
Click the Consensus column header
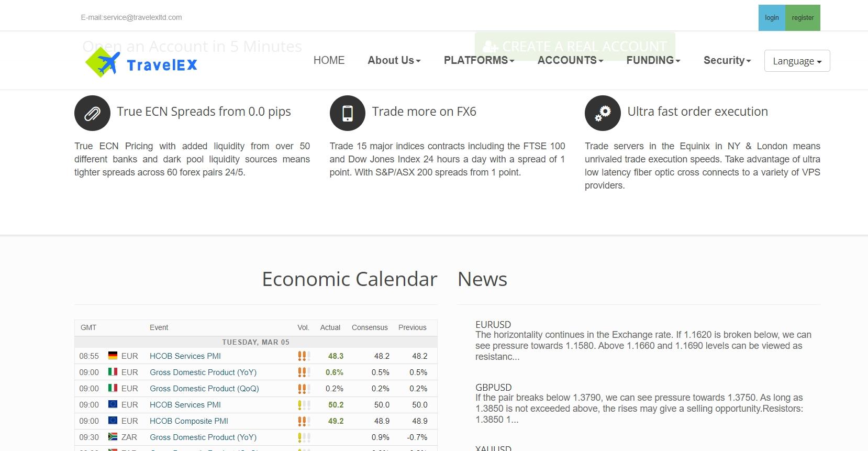pyautogui.click(x=370, y=327)
